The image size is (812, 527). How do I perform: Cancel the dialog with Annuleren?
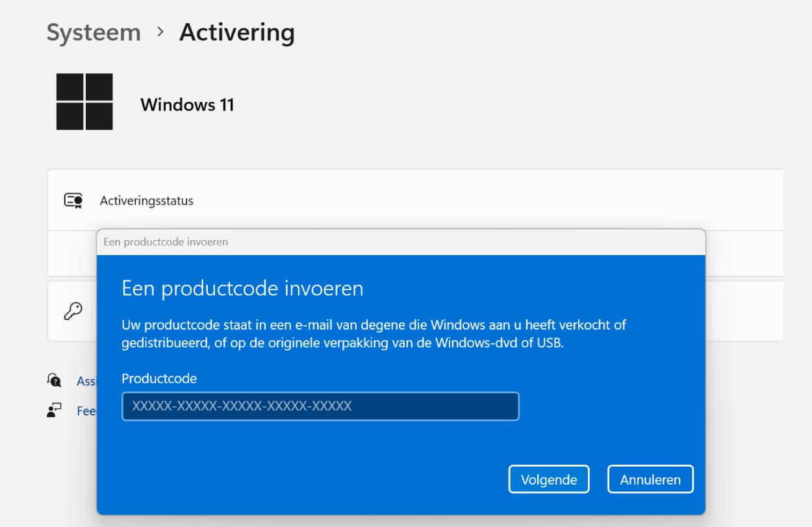[x=650, y=480]
